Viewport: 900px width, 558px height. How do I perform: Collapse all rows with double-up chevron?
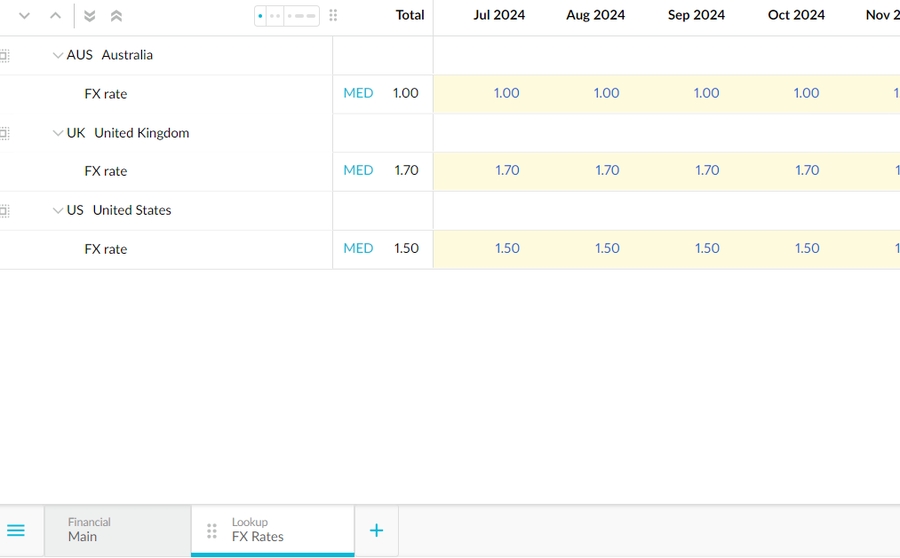click(x=116, y=16)
